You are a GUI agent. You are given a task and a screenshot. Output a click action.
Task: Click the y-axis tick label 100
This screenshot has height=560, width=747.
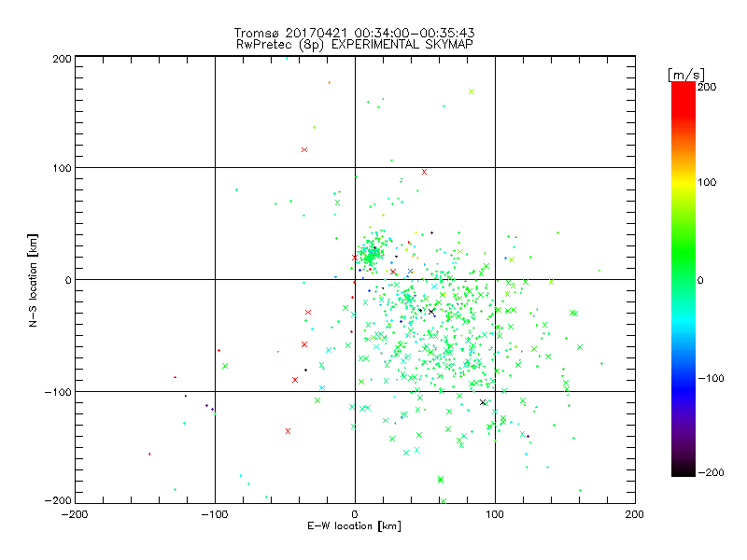62,168
